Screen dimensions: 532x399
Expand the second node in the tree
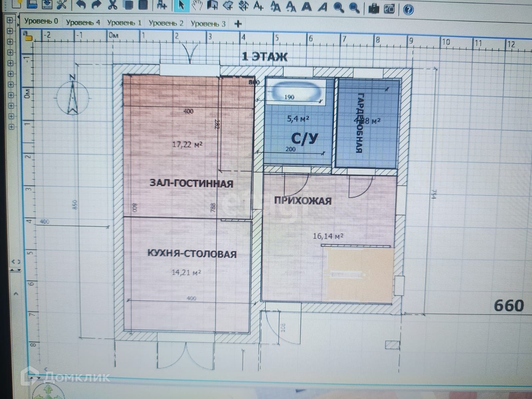pos(10,31)
